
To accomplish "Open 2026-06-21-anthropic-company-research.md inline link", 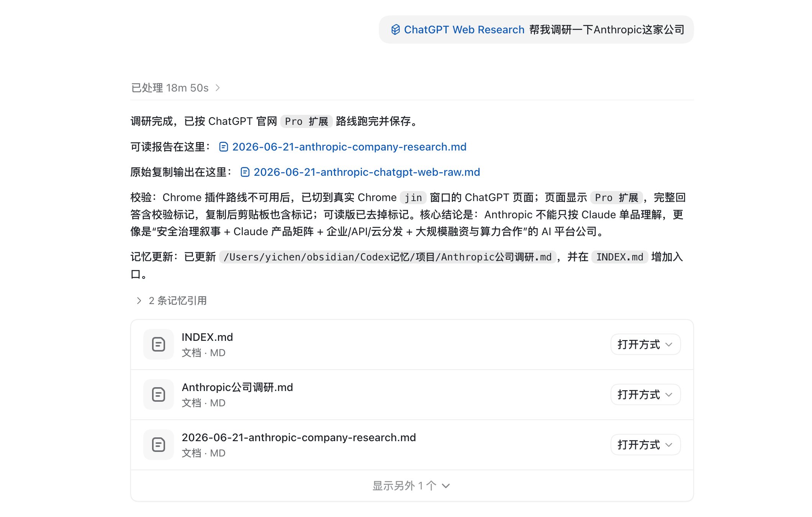I will 349,147.
